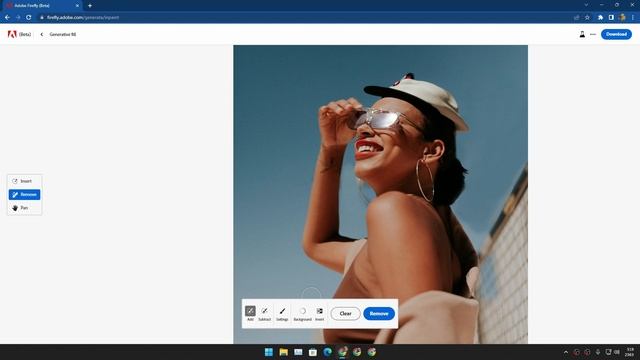Close the Adobe Firefly tab

77,6
